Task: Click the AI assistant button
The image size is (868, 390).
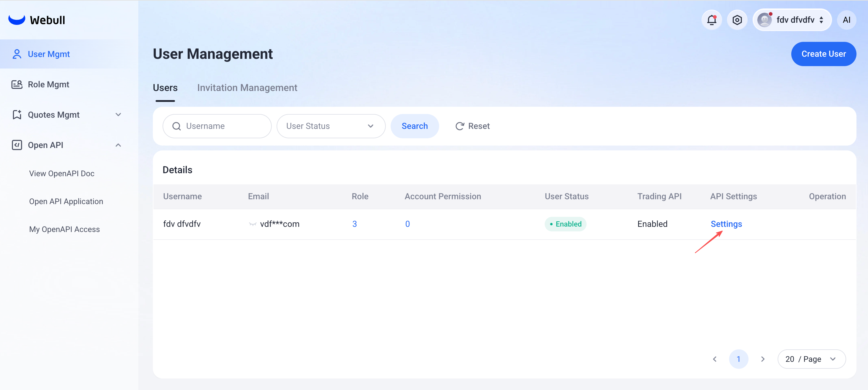Action: pyautogui.click(x=846, y=20)
